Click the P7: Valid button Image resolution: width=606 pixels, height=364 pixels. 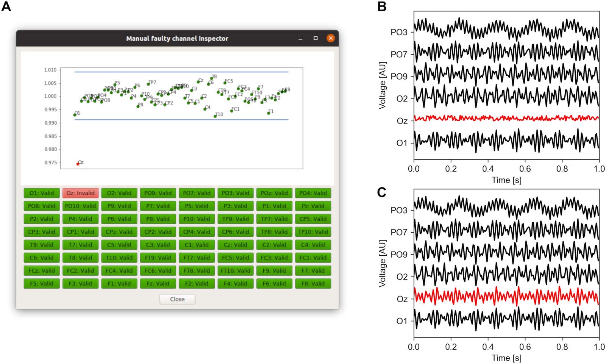[x=158, y=206]
